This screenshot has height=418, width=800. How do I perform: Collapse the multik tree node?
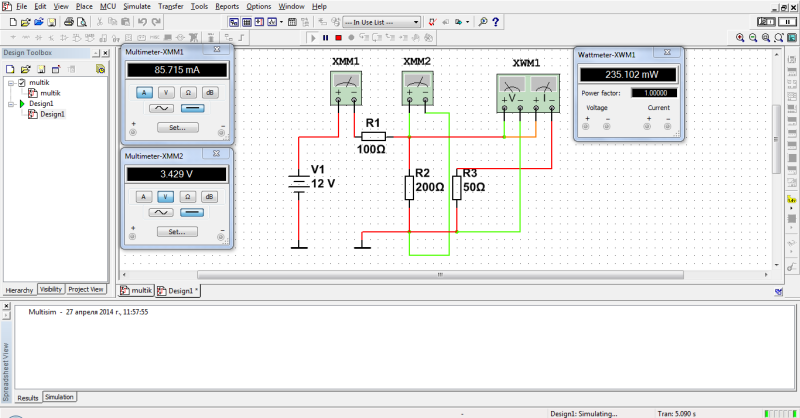tap(11, 83)
